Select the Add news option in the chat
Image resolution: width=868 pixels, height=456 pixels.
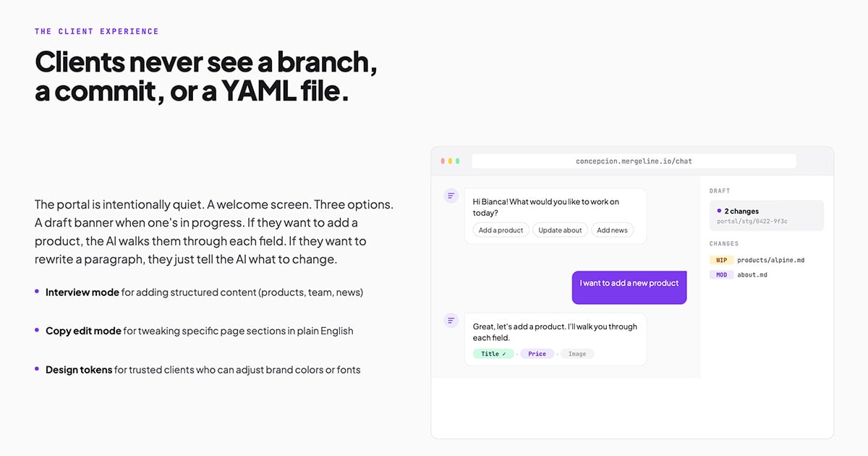pyautogui.click(x=612, y=230)
